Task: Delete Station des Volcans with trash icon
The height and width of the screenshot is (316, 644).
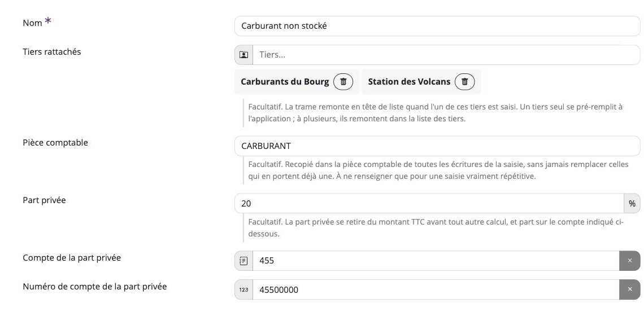Action: coord(464,82)
